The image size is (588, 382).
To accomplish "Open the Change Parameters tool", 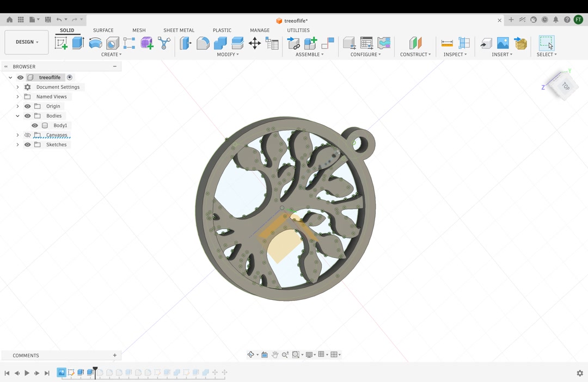I will click(272, 43).
